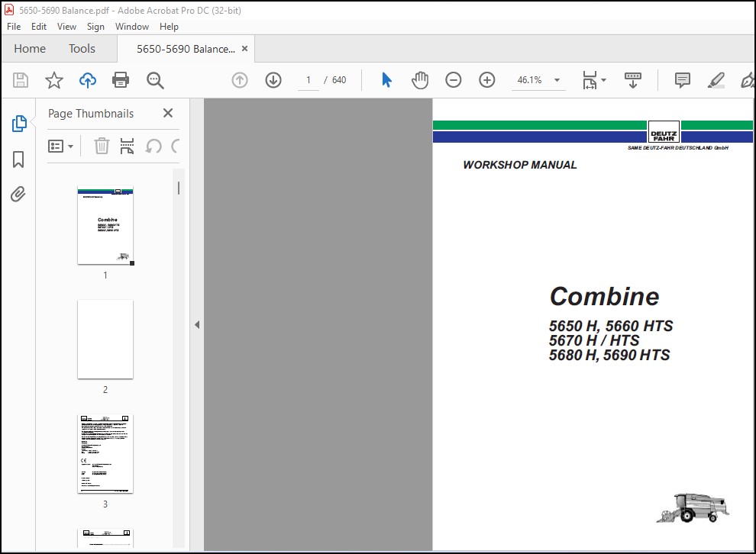The image size is (756, 554).
Task: Zoom in with plus icon
Action: (x=487, y=80)
